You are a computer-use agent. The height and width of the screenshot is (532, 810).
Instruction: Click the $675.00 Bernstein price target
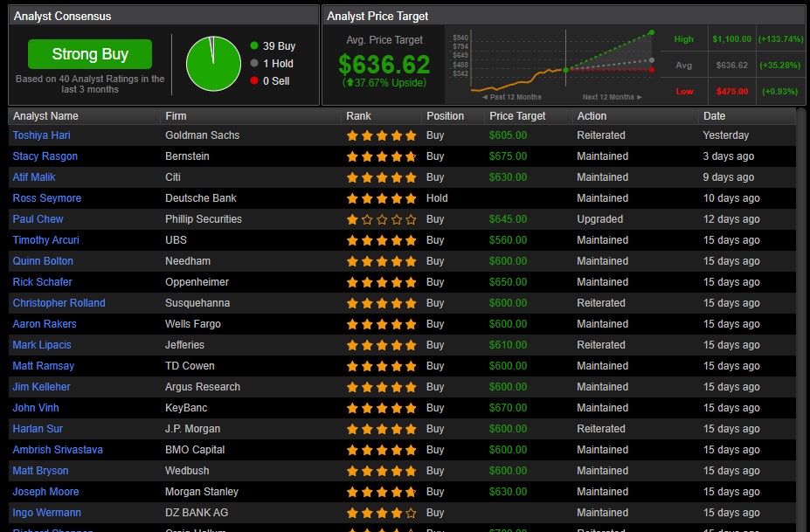coord(509,156)
